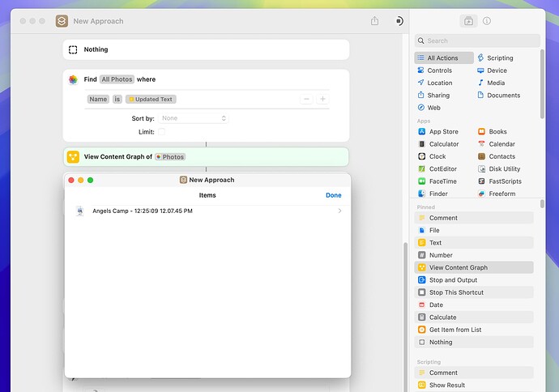559x392 pixels.
Task: Select the Sharing category
Action: (x=434, y=95)
